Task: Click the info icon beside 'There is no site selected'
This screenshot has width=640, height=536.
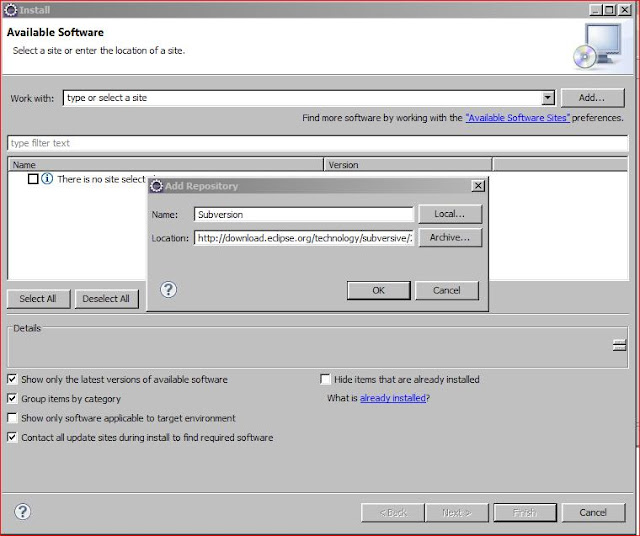Action: click(47, 179)
